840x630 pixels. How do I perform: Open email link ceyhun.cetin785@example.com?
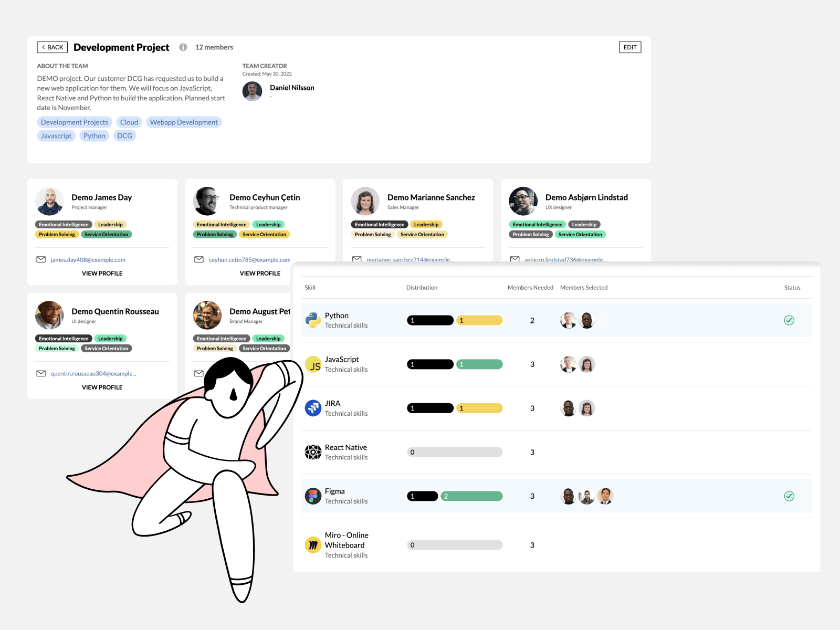click(249, 260)
